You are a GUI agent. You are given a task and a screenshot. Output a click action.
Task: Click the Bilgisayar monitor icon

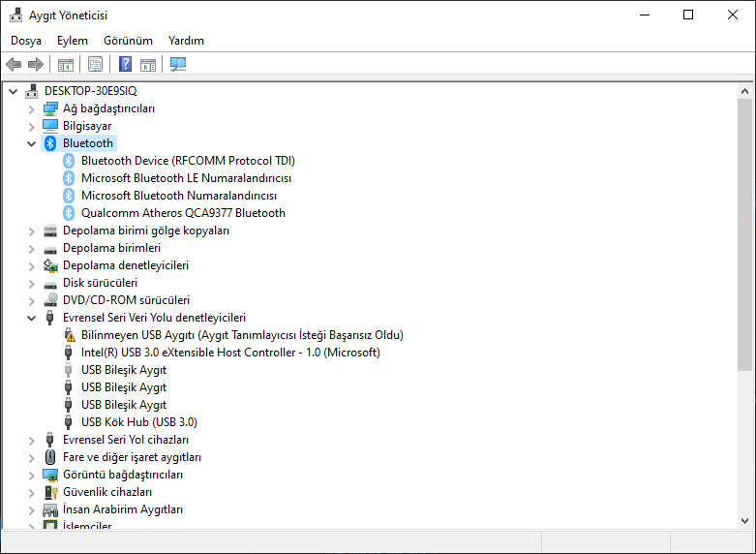coord(50,126)
